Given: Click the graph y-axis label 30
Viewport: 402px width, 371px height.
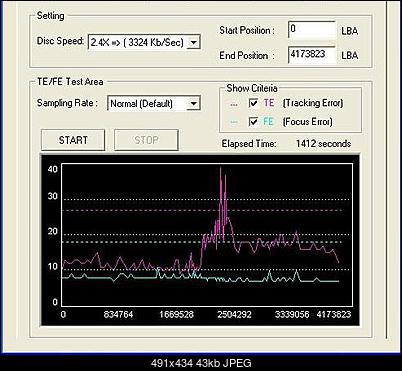Looking at the screenshot, I should pyautogui.click(x=53, y=196).
